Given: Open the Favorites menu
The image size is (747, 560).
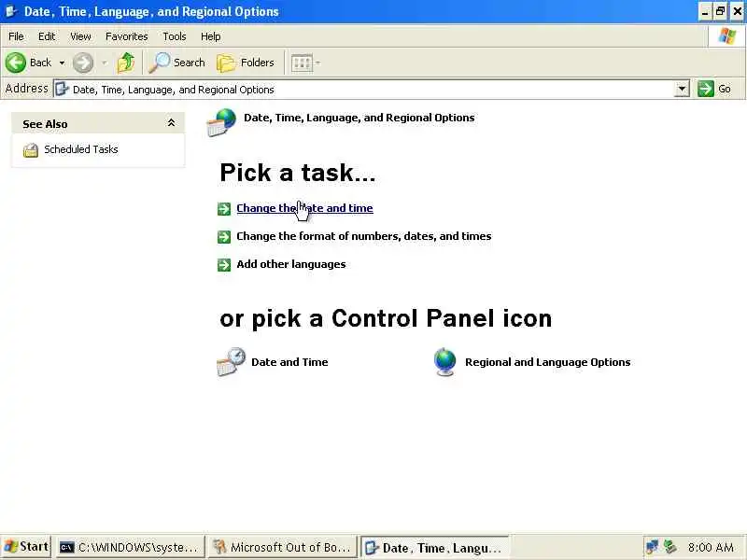Looking at the screenshot, I should (x=127, y=36).
